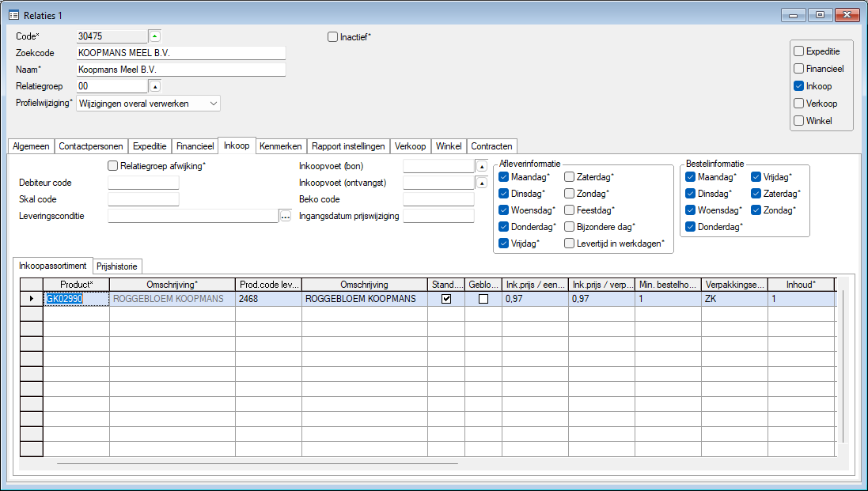Enable the Expeditie role checkbox
The height and width of the screenshot is (491, 868).
tap(799, 51)
